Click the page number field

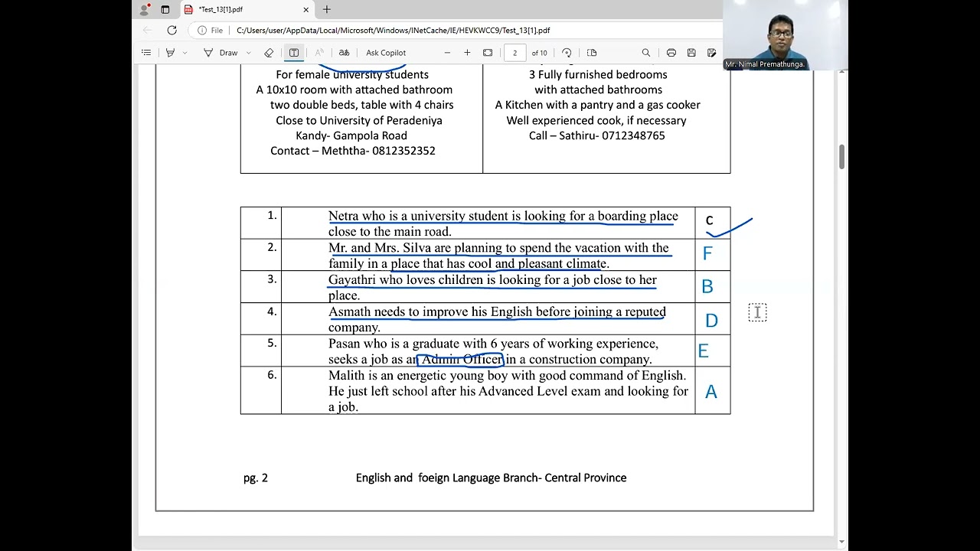click(514, 53)
